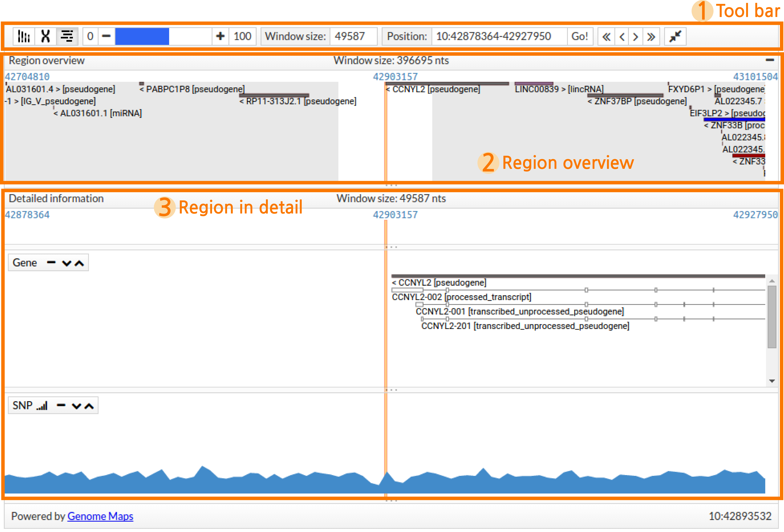This screenshot has width=784, height=532.
Task: Set zoom to maximum 100
Action: click(x=242, y=36)
